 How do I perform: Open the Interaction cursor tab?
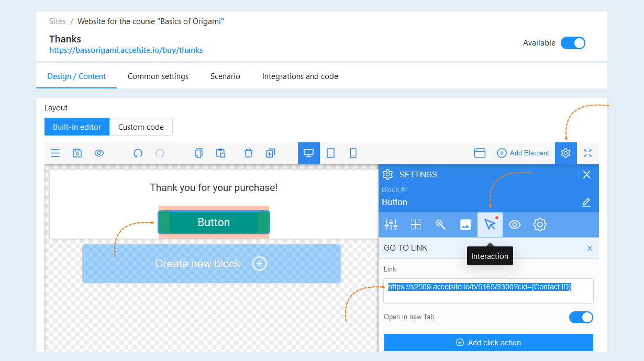click(x=490, y=225)
